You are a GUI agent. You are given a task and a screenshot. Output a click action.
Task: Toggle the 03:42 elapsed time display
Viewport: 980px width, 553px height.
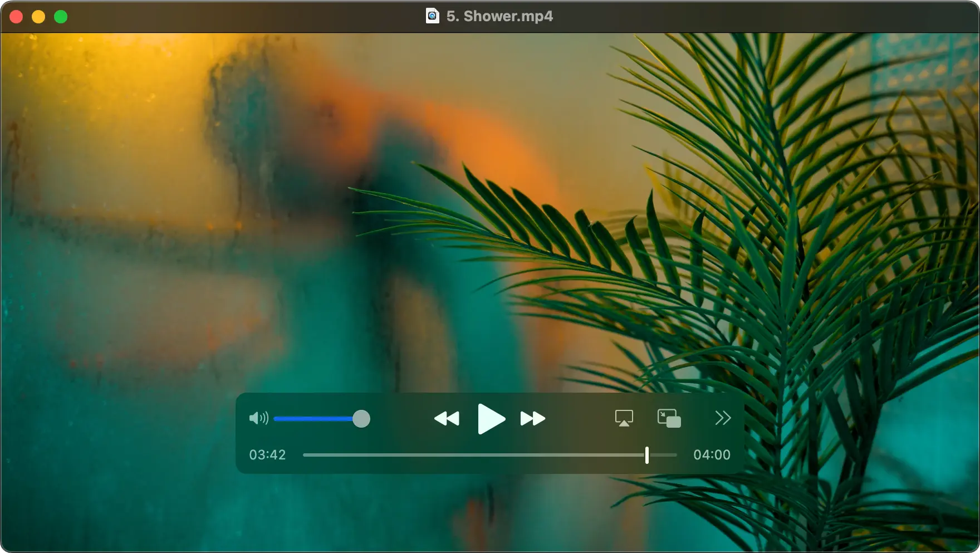pos(267,455)
